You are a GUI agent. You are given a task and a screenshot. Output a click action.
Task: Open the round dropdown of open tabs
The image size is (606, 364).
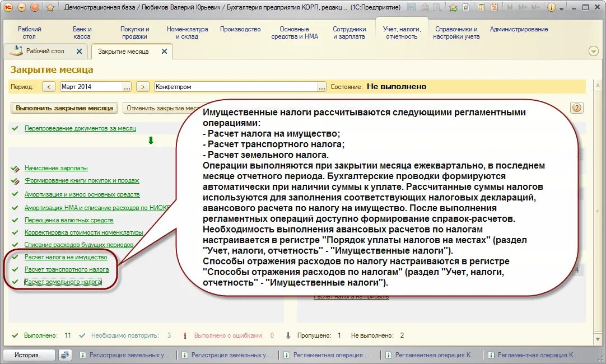(594, 51)
